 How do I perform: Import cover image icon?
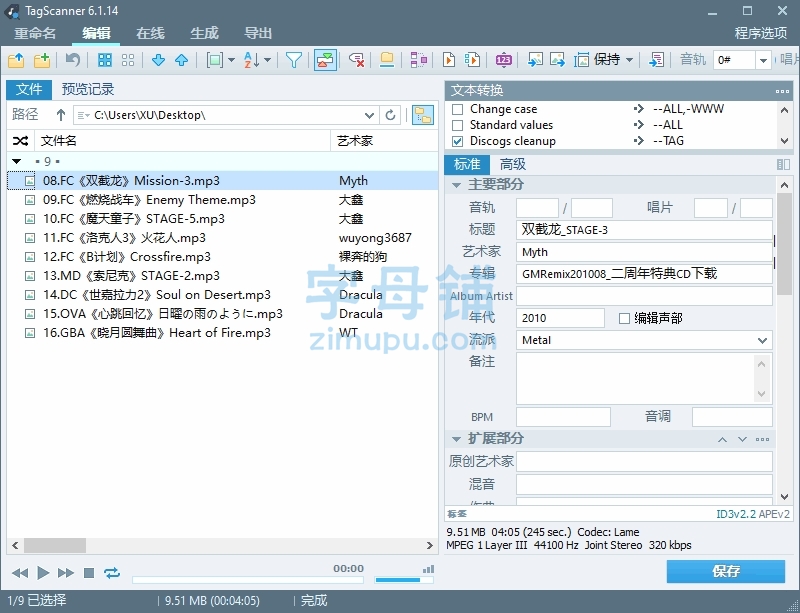pos(535,60)
